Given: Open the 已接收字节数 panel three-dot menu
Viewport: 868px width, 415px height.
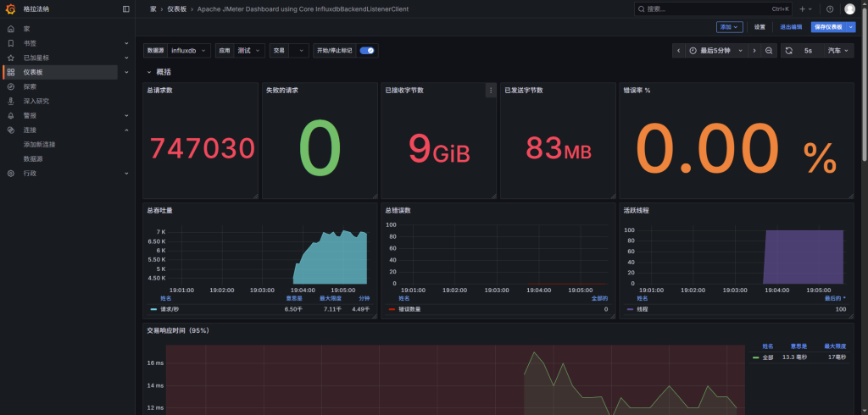Looking at the screenshot, I should [490, 90].
